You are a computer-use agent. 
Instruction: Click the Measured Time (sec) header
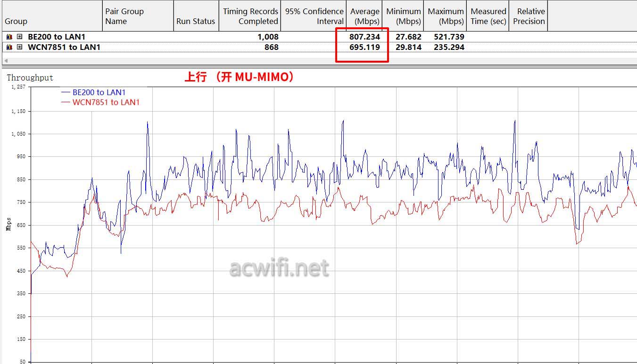pyautogui.click(x=488, y=16)
